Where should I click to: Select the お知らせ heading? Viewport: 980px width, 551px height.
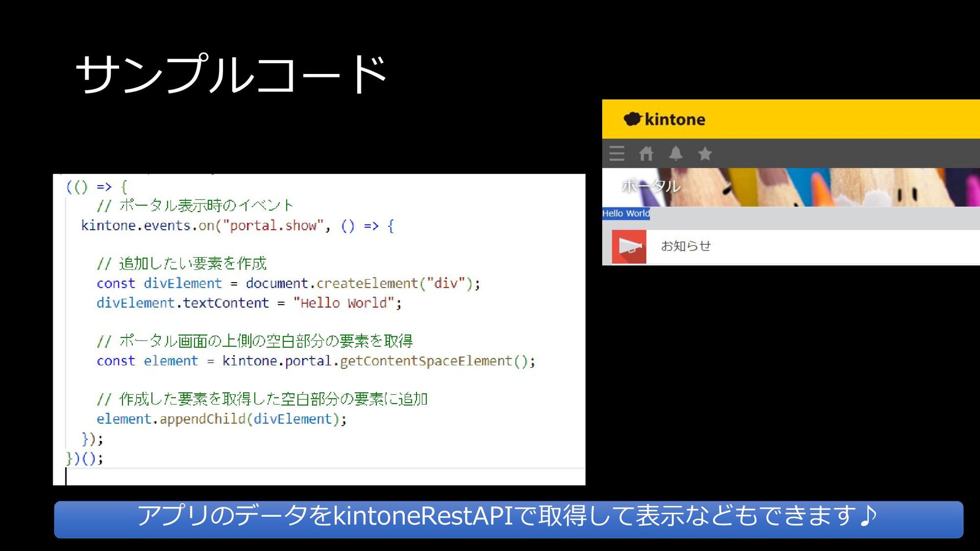[x=685, y=246]
